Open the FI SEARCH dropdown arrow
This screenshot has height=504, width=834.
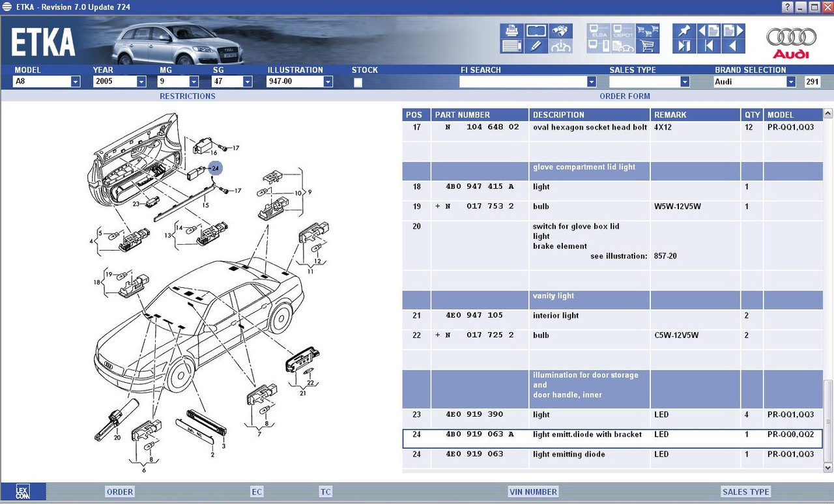(592, 82)
